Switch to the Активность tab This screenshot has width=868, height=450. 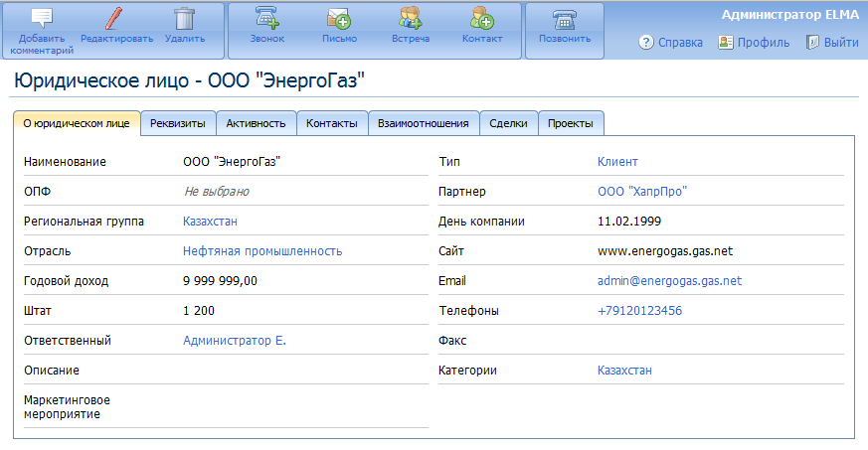point(256,123)
